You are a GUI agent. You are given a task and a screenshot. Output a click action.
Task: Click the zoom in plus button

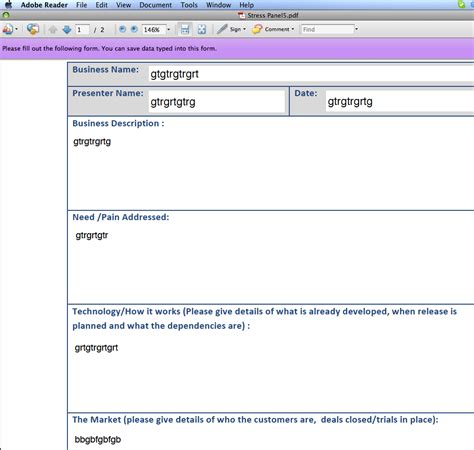134,29
